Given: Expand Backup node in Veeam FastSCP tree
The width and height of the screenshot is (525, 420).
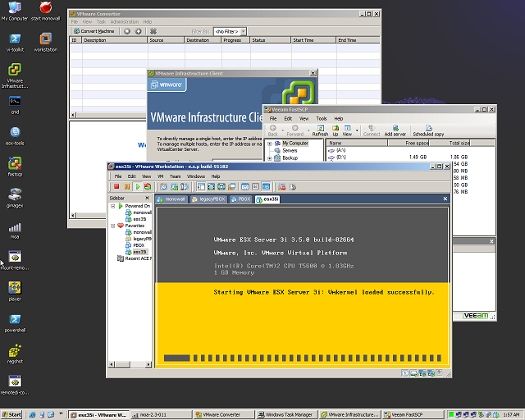Looking at the screenshot, I should [x=270, y=158].
